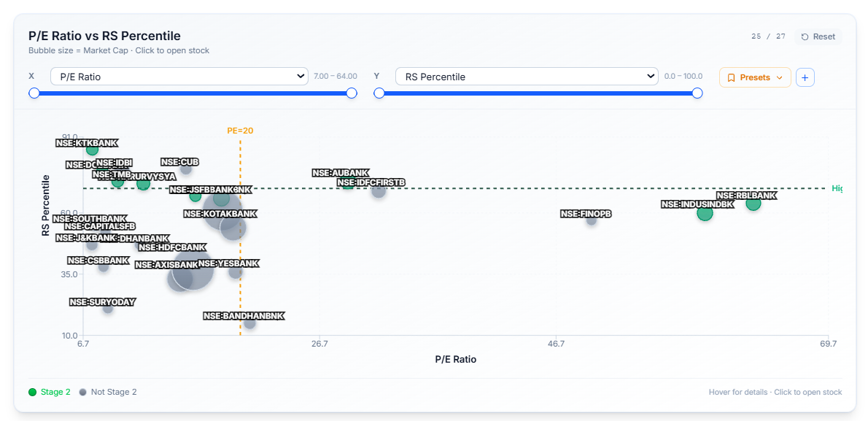Click the NSE:IDFCFIRSTB bubble
Viewport: 868px width, 421px height.
(x=379, y=191)
